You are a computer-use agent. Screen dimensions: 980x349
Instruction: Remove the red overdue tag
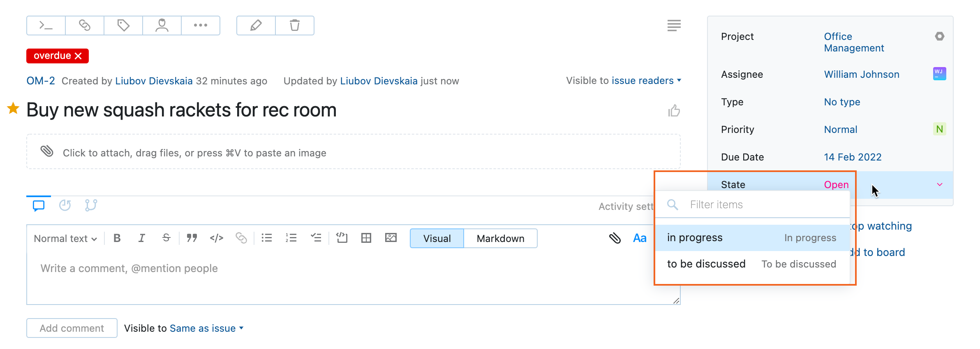tap(79, 56)
